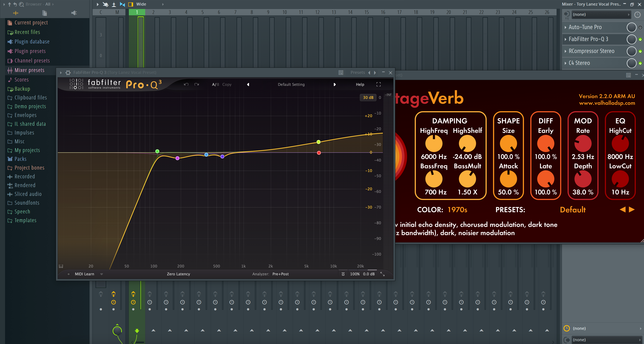Image resolution: width=644 pixels, height=344 pixels.
Task: Click the piano keyboard icon in EQ display
Action: (x=61, y=266)
